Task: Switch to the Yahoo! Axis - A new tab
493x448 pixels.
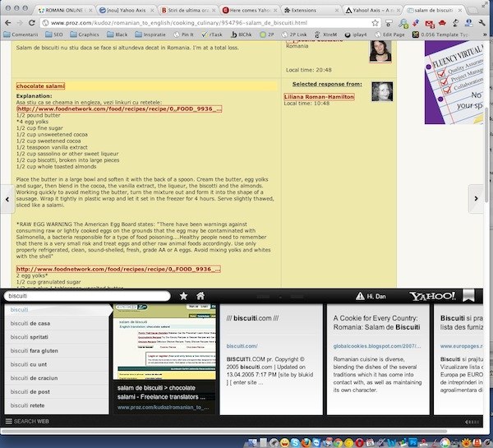Action: point(373,11)
